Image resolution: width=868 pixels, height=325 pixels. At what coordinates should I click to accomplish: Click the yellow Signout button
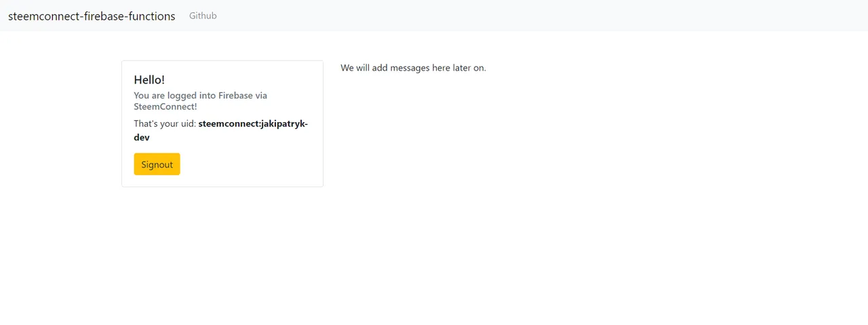click(x=157, y=164)
